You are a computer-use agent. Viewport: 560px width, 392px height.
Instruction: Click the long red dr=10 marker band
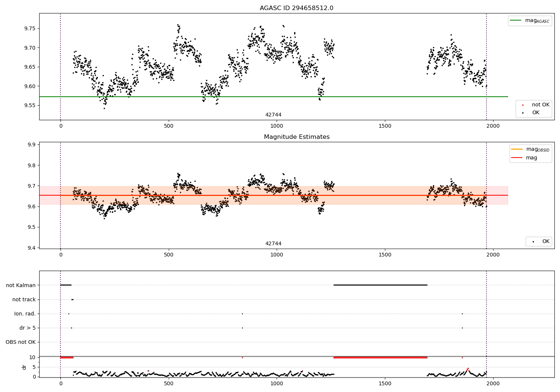pyautogui.click(x=380, y=357)
